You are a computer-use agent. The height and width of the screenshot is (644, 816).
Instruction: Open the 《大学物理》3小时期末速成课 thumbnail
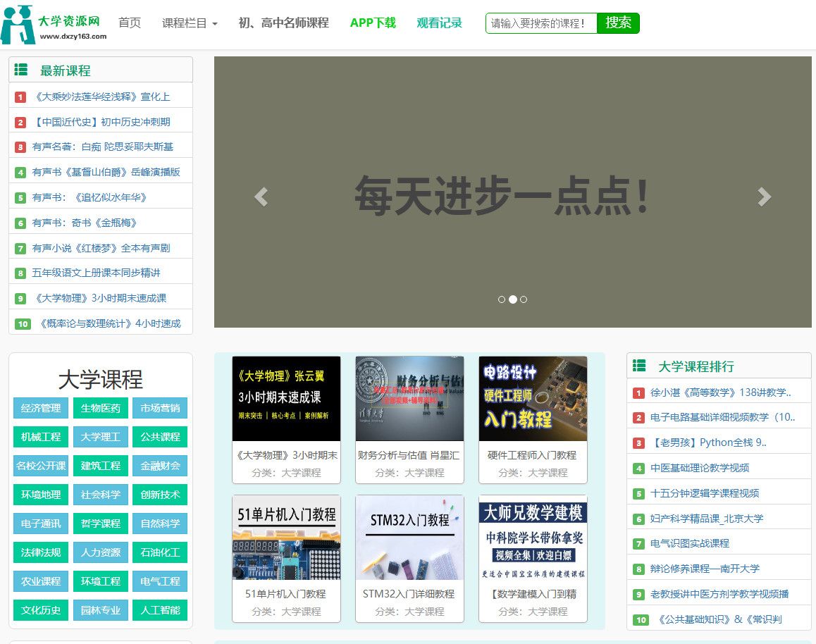pos(286,399)
